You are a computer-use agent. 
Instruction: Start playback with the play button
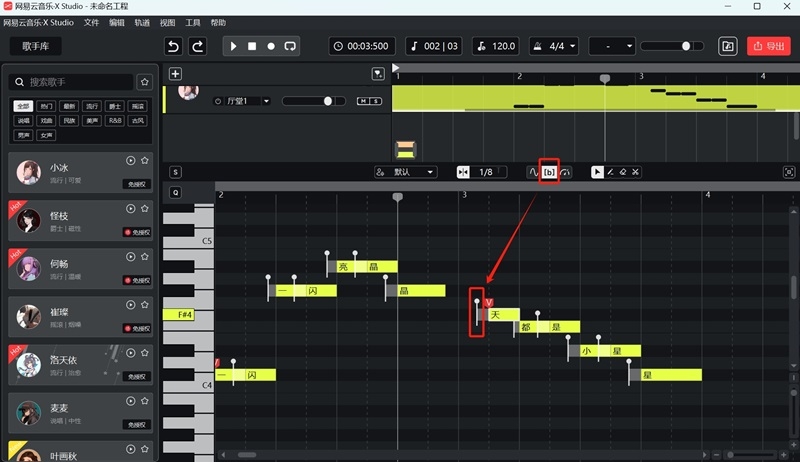[233, 46]
